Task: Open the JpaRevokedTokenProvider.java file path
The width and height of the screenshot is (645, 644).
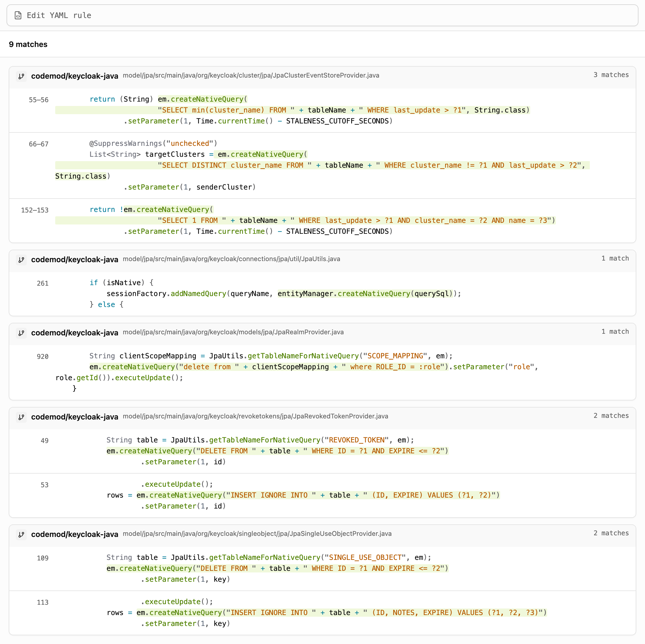Action: point(255,416)
